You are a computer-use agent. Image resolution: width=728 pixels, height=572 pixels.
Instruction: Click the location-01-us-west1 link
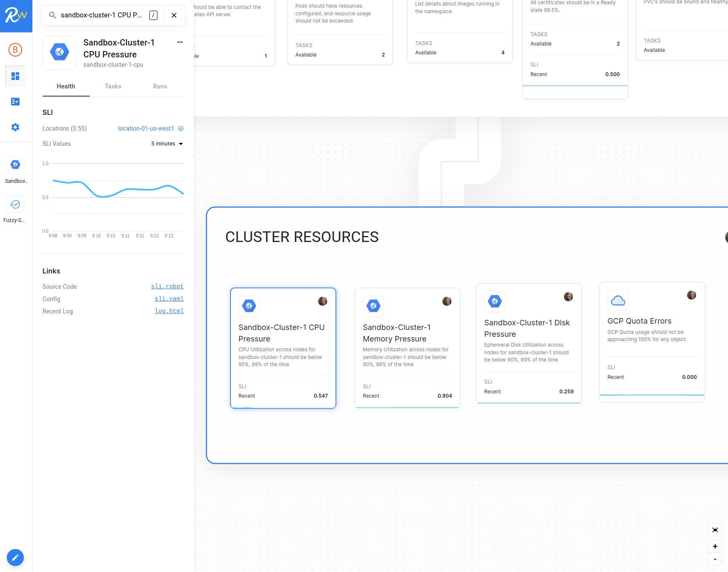[146, 128]
